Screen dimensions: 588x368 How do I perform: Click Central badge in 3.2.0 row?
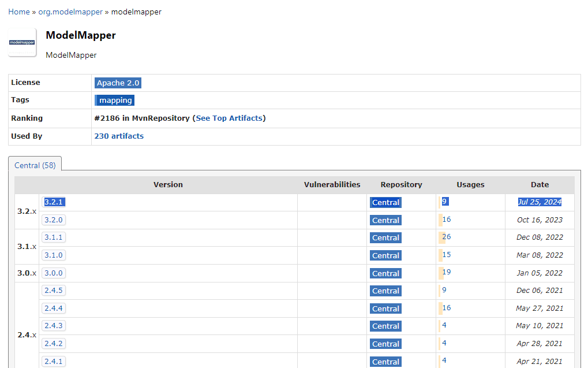tap(385, 220)
